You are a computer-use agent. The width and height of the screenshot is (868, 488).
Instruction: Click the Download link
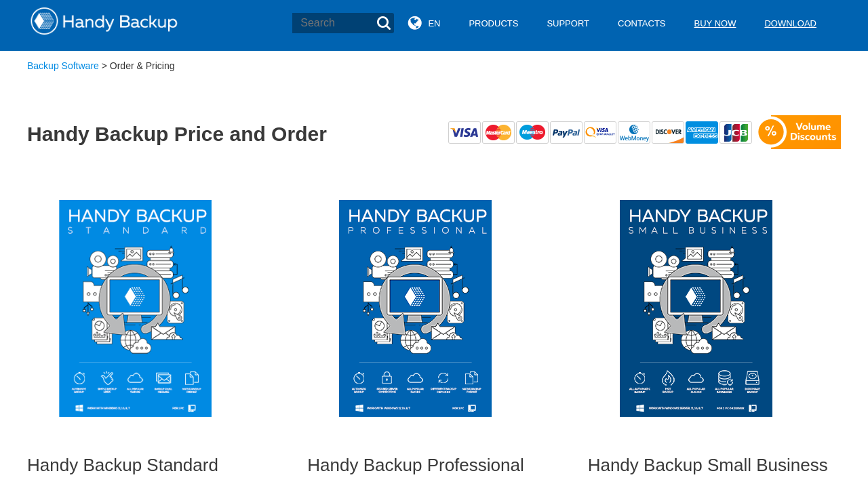[790, 24]
